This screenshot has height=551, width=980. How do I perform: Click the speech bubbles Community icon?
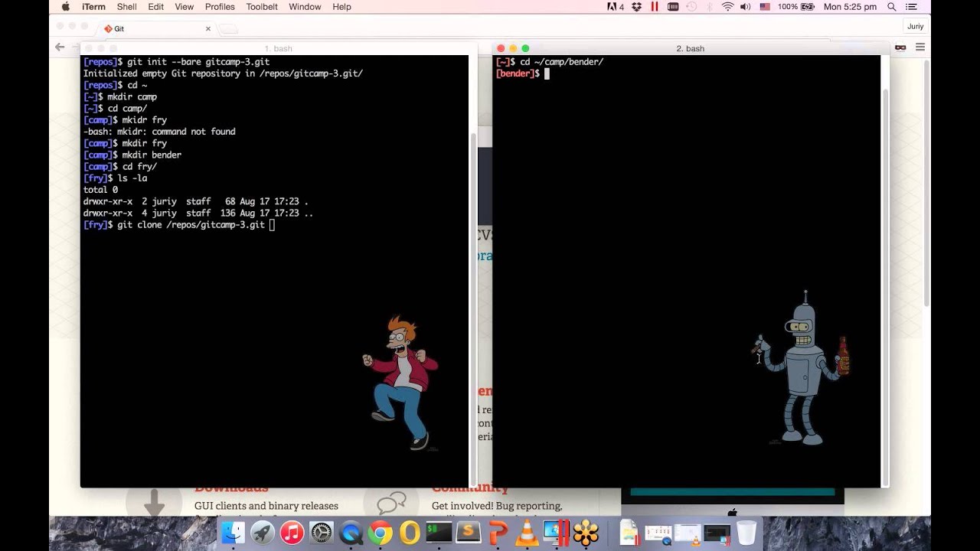click(391, 503)
